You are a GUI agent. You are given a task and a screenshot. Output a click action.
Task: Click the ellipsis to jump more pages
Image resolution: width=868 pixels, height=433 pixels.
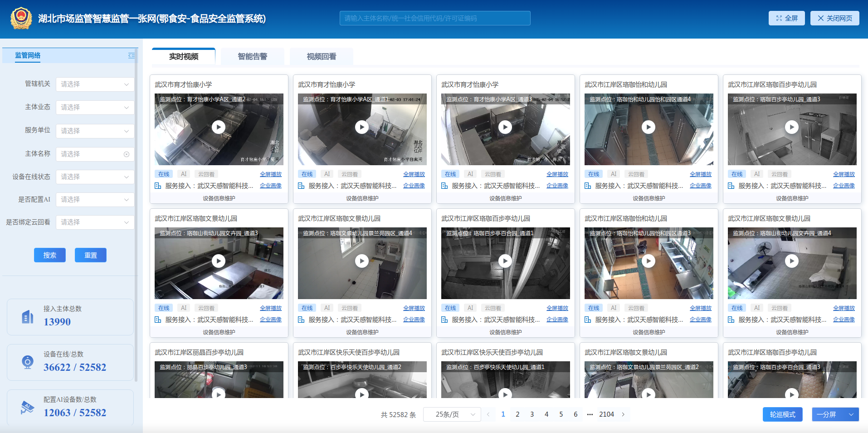(x=590, y=414)
